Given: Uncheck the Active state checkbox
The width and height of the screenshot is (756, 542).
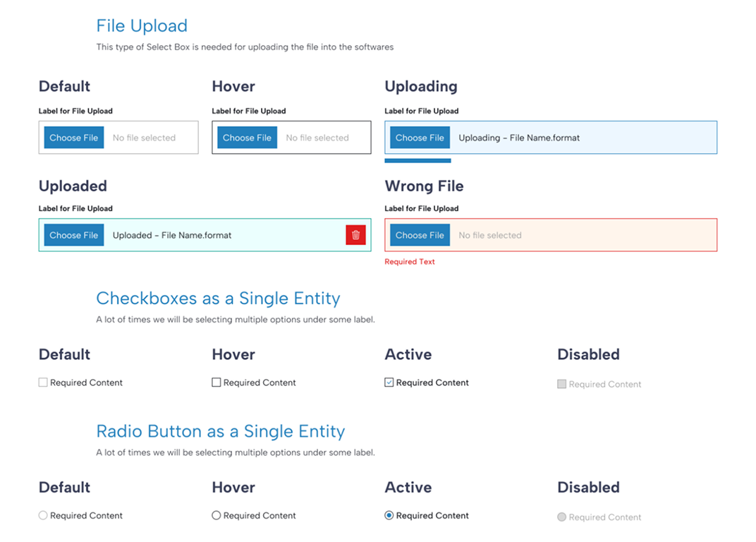Looking at the screenshot, I should click(x=389, y=383).
